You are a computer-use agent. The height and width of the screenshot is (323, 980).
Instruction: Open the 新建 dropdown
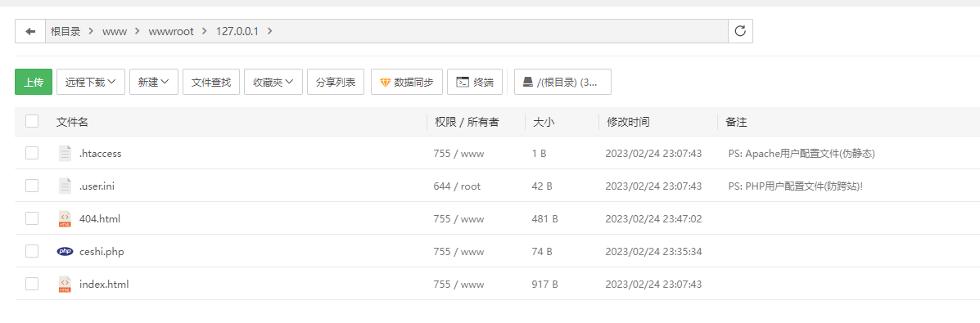point(154,82)
